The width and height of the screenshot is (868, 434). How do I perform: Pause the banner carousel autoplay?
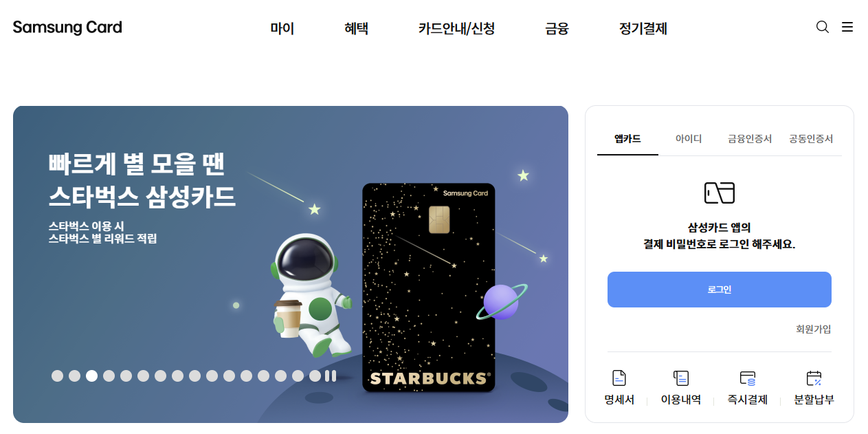click(331, 376)
